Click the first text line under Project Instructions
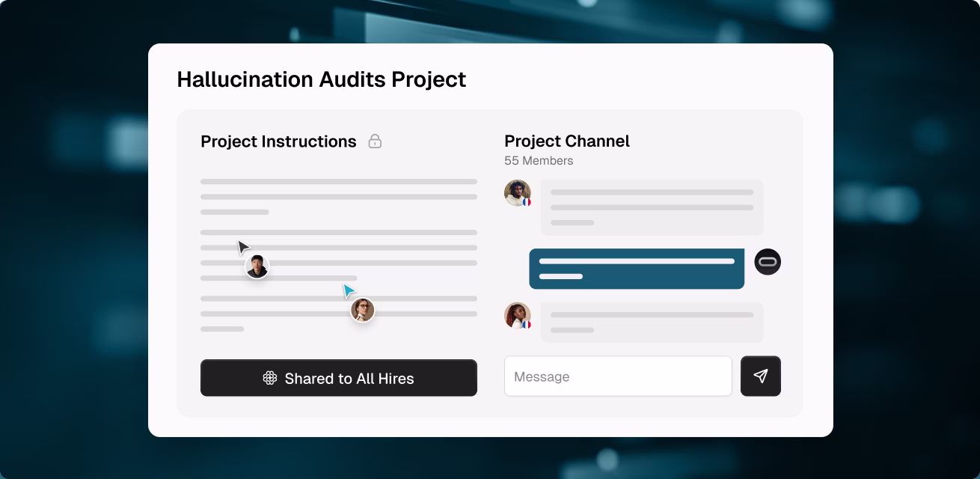This screenshot has width=980, height=479. coord(338,181)
